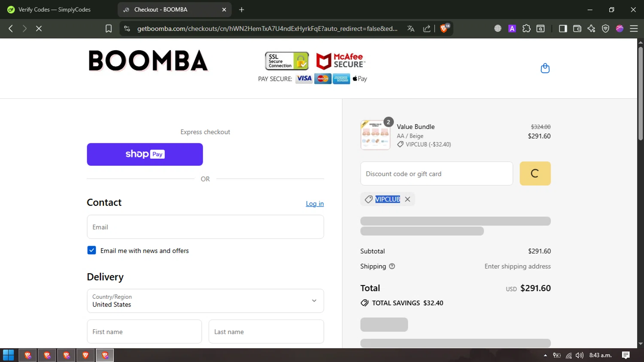Open a new browser tab
Viewport: 644px width, 362px height.
(242, 9)
